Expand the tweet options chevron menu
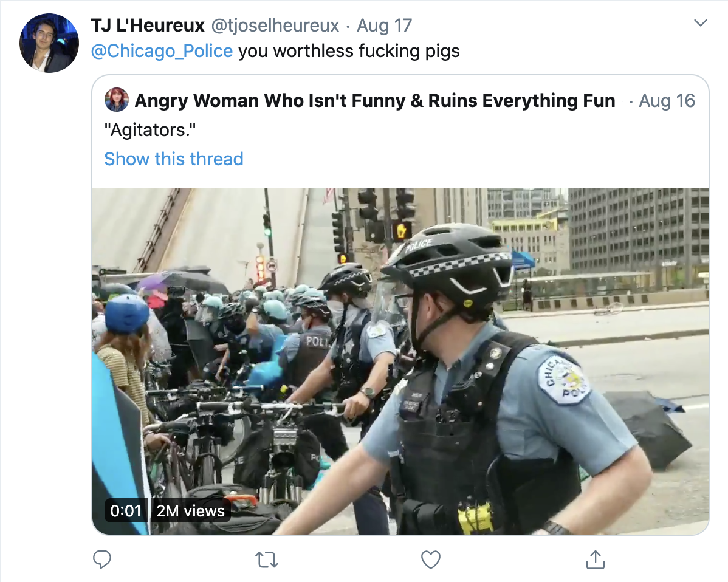The image size is (728, 582). click(700, 22)
